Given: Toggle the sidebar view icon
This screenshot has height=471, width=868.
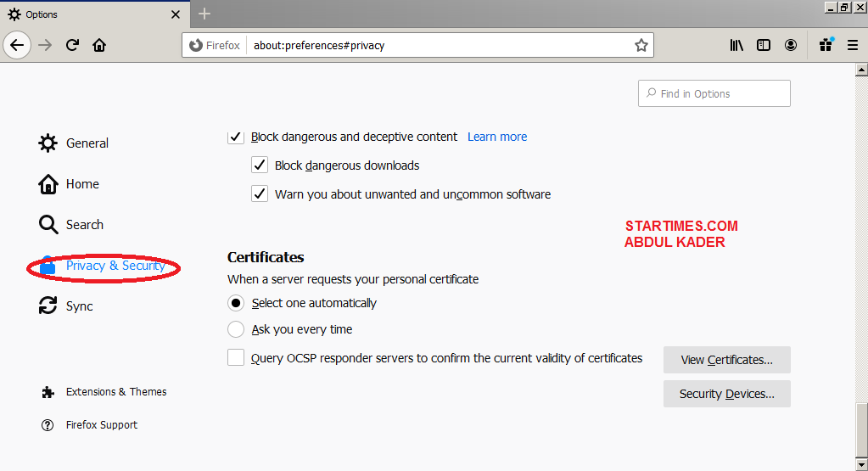Looking at the screenshot, I should coord(764,45).
